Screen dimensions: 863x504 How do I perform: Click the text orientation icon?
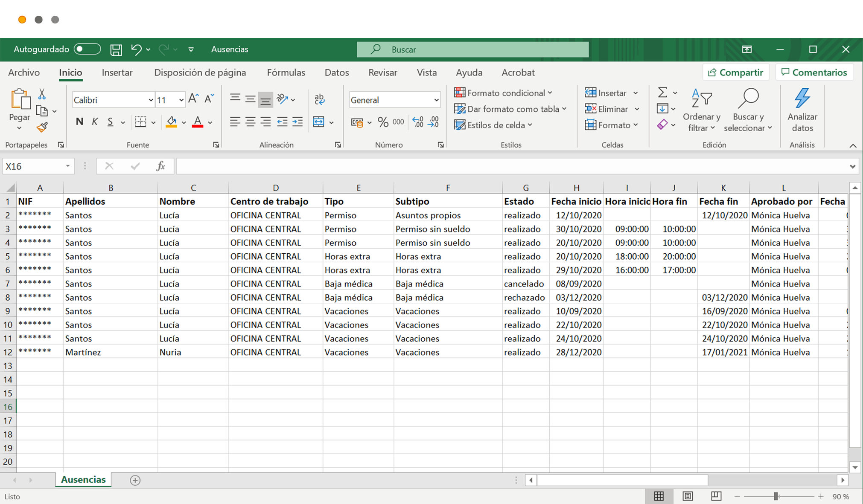coord(282,99)
